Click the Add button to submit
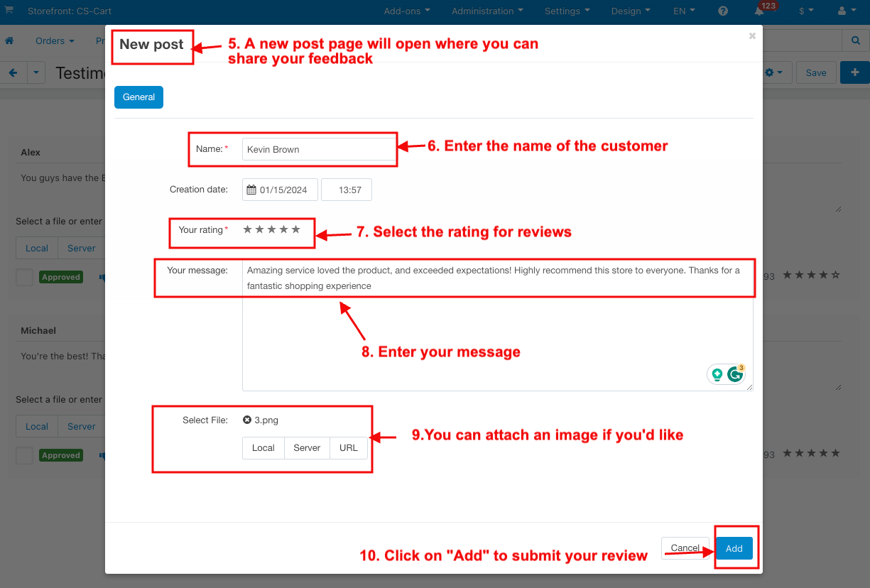The image size is (870, 588). tap(734, 548)
